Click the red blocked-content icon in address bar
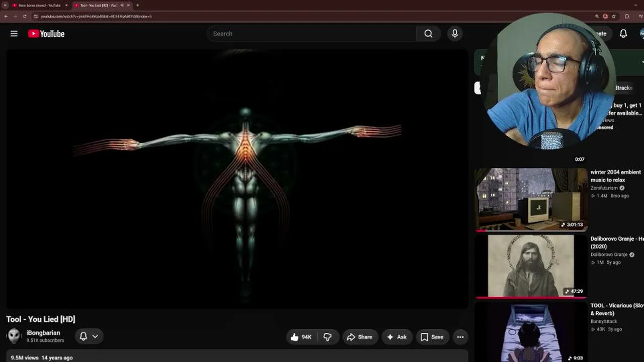Screen dimensions: 644x362 (x=605, y=16)
